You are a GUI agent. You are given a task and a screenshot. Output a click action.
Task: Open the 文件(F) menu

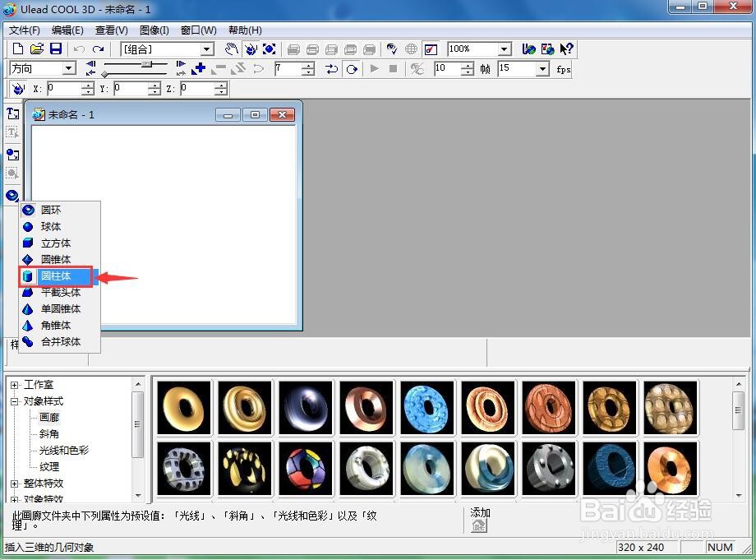point(25,30)
